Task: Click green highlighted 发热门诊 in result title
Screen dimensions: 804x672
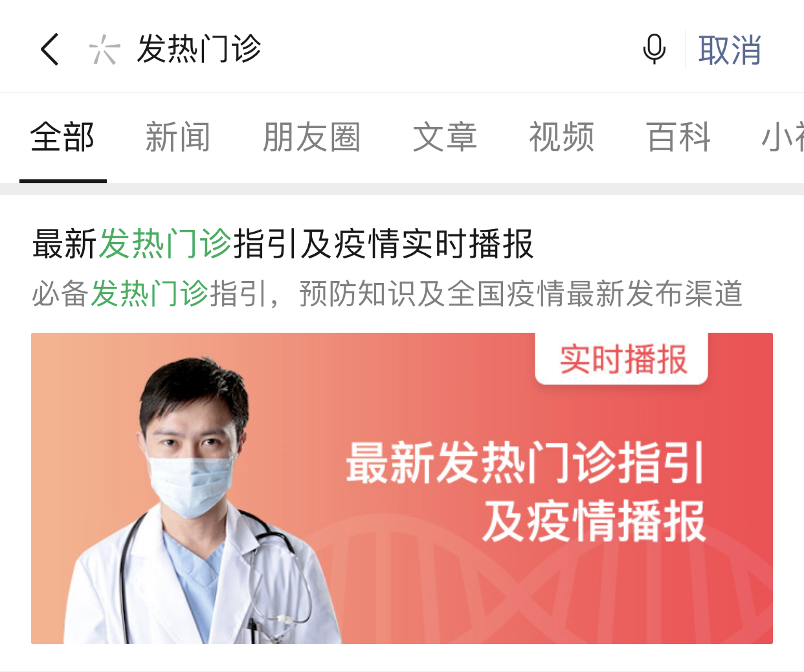Action: point(165,244)
